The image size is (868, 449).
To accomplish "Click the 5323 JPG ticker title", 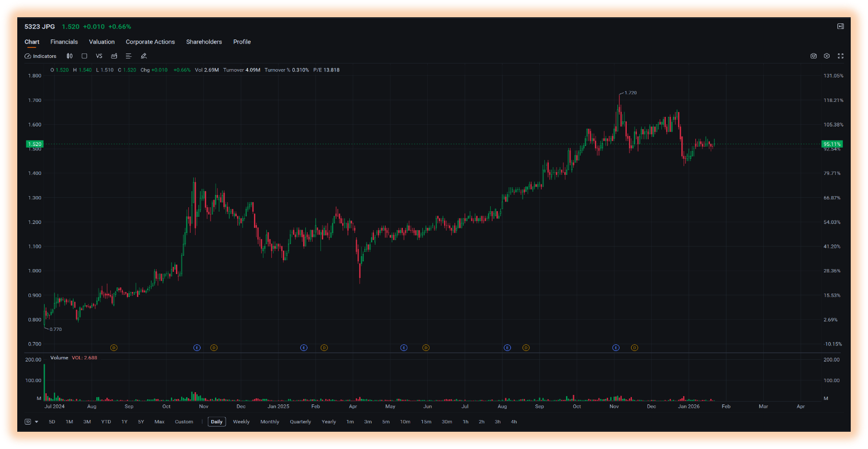I will [40, 27].
